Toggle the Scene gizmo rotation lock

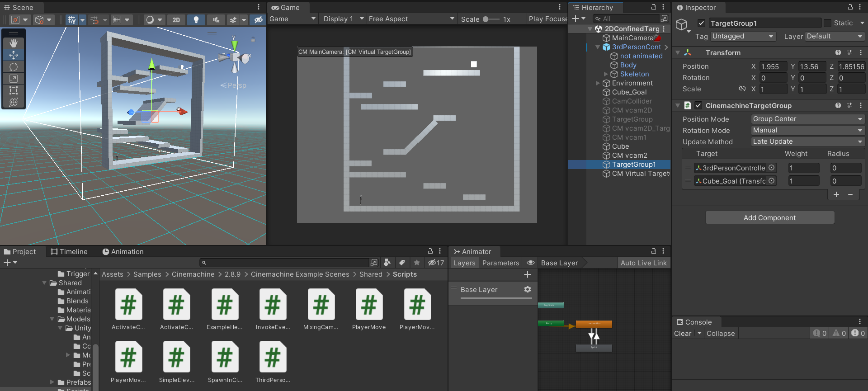tap(253, 40)
